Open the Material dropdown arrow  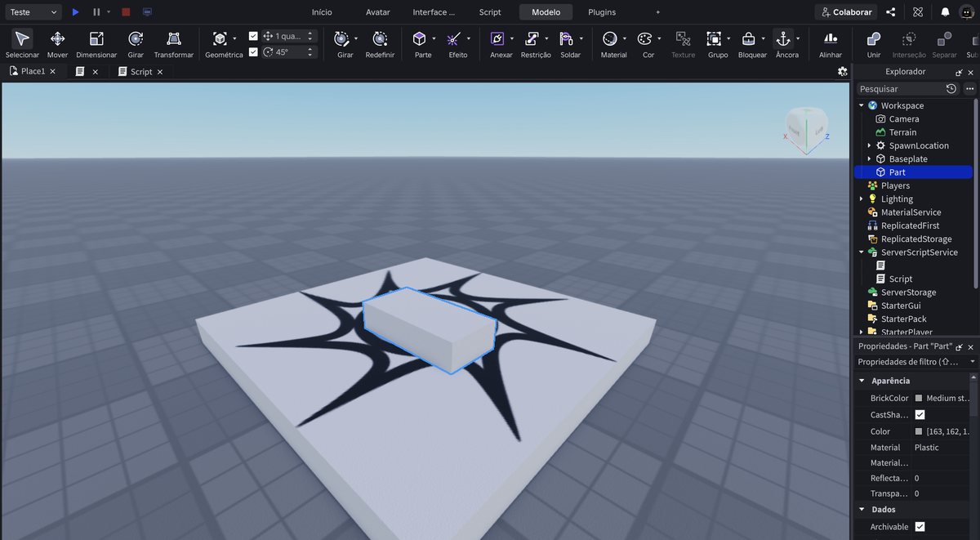coord(625,38)
